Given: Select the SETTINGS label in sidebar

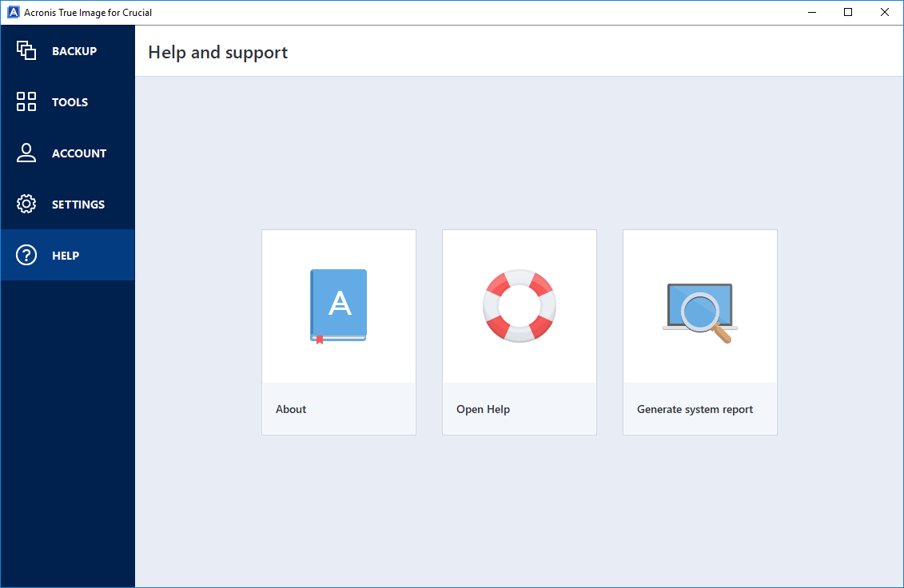Looking at the screenshot, I should click(x=78, y=205).
